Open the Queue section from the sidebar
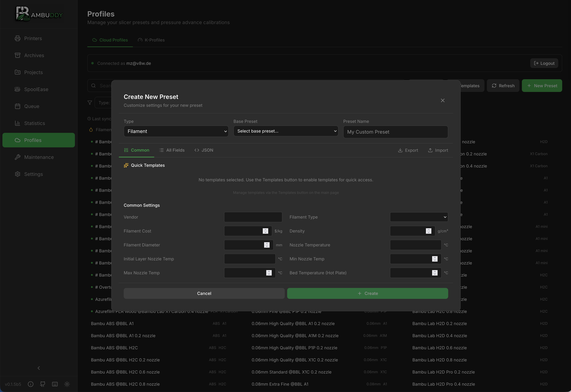This screenshot has height=392, width=571. point(32,106)
